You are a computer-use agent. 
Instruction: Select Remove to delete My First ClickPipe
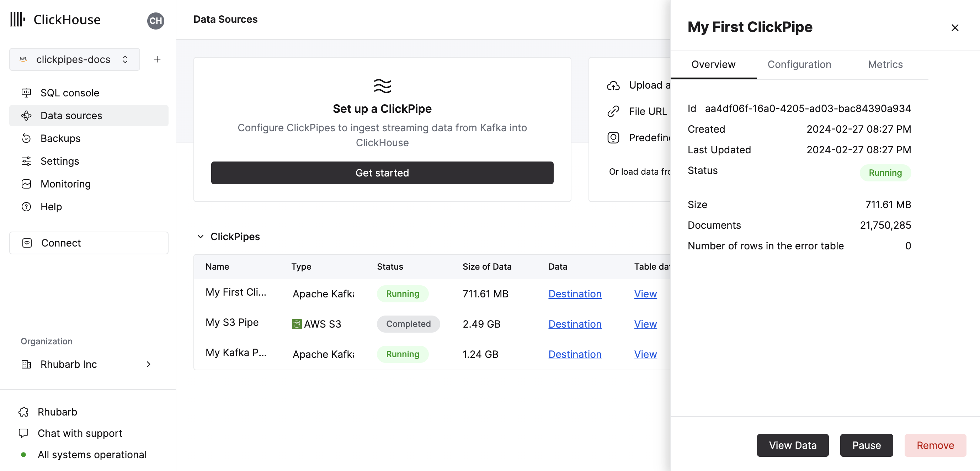[x=936, y=445]
